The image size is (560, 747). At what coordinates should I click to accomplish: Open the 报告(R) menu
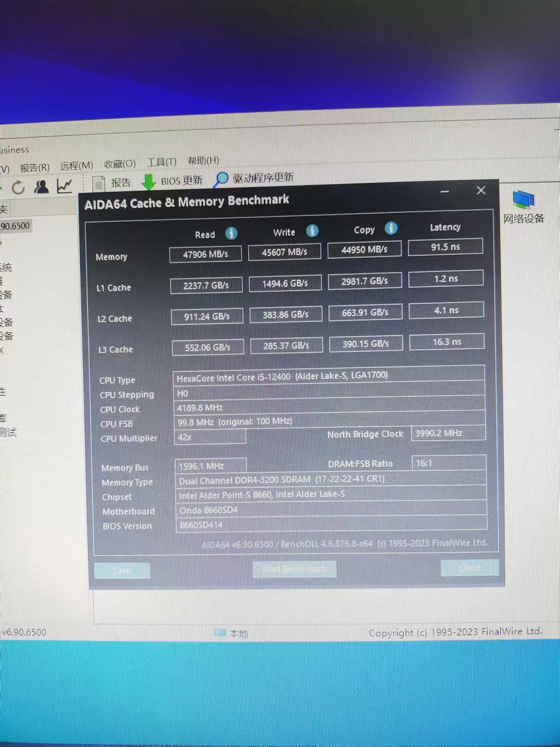pyautogui.click(x=35, y=167)
